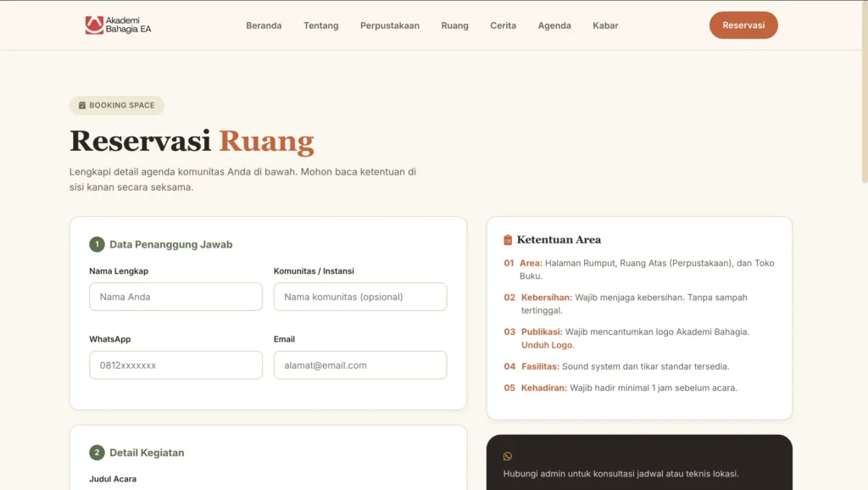868x490 pixels.
Task: Click the Email address input field
Action: coord(360,365)
